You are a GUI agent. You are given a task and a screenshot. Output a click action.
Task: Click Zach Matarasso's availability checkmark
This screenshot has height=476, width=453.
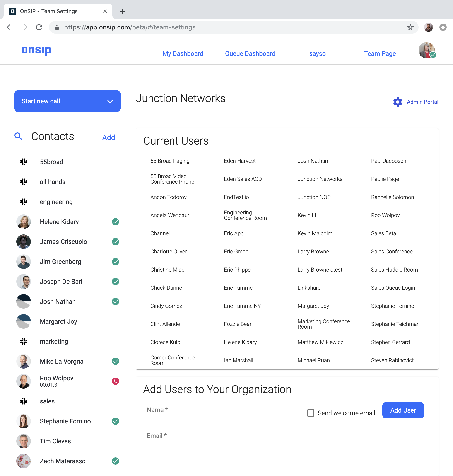pyautogui.click(x=116, y=461)
